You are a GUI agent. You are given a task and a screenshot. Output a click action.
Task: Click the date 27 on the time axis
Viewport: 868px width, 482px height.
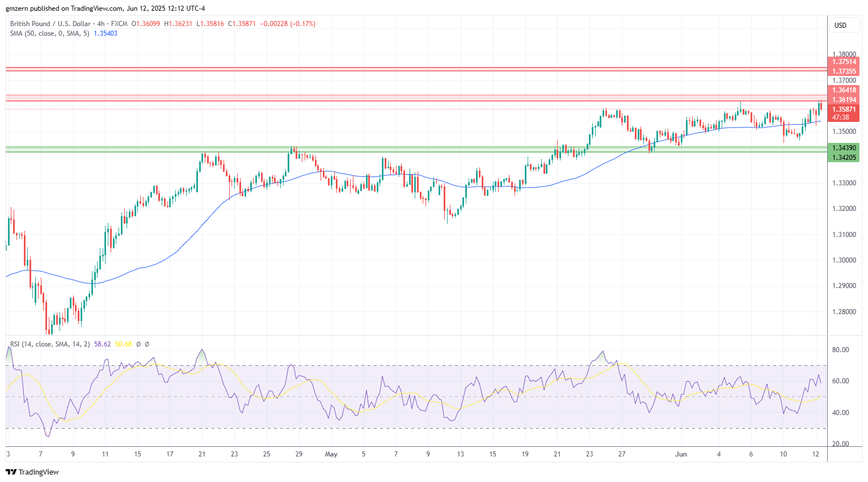point(622,454)
